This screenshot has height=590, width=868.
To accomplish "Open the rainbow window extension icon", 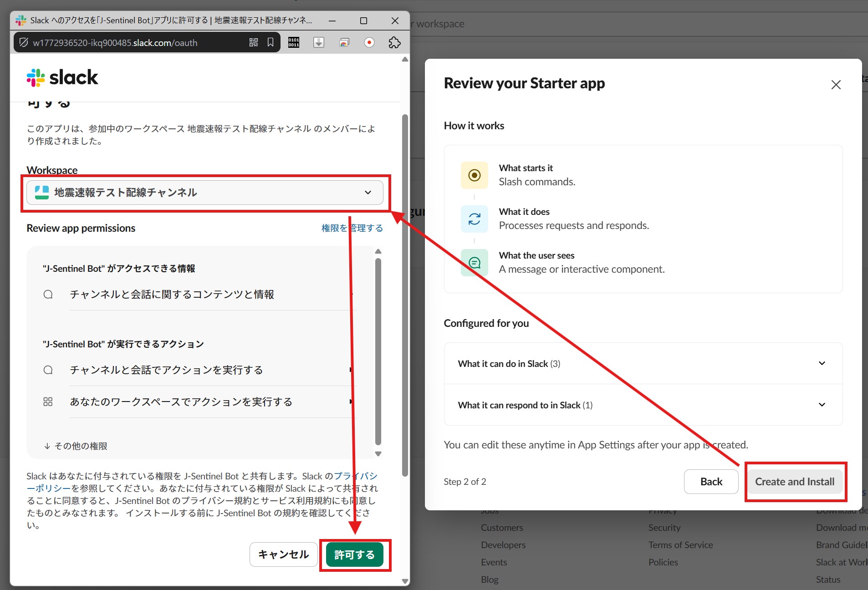I will [344, 42].
